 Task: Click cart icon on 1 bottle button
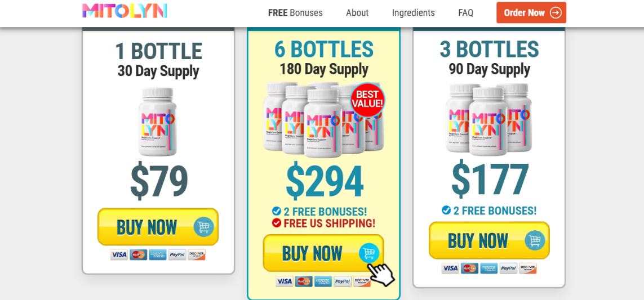click(204, 227)
